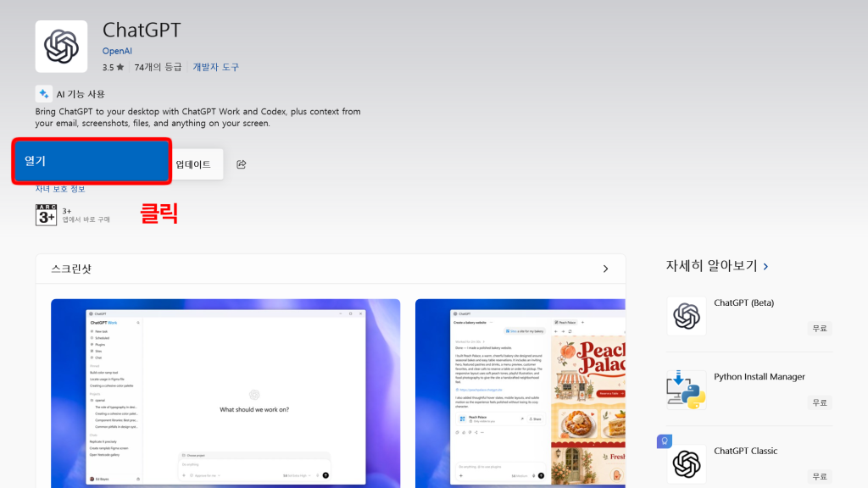Image resolution: width=868 pixels, height=488 pixels.
Task: Click the blue badge on ChatGPT Classic
Action: click(665, 441)
